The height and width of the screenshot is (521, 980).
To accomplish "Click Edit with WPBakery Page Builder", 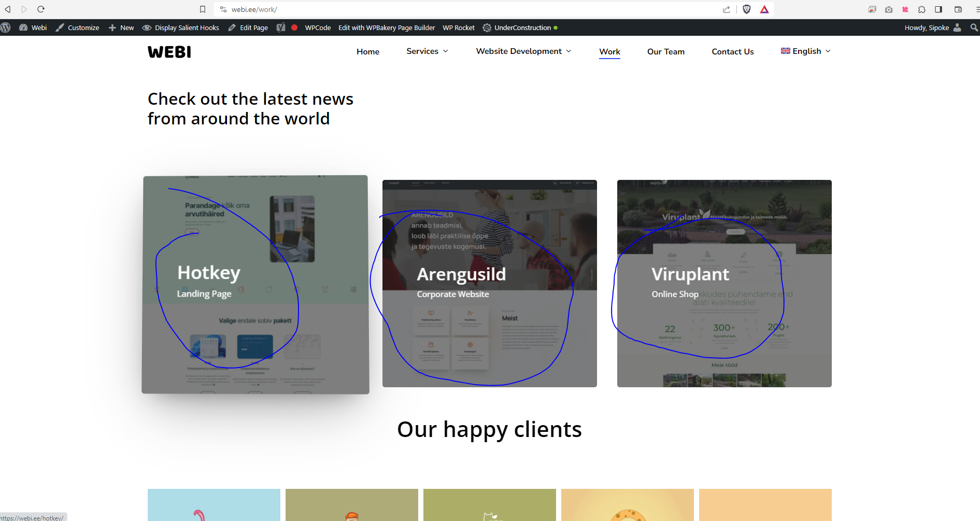I will (387, 27).
